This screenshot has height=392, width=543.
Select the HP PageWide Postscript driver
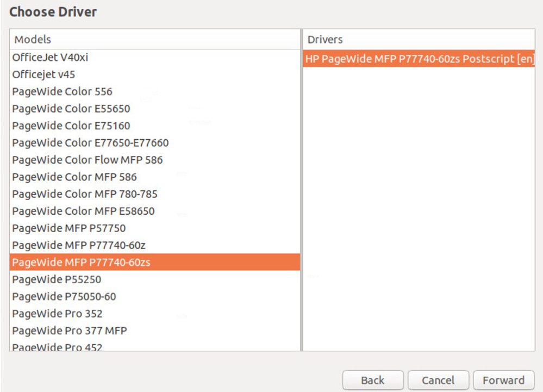[419, 59]
